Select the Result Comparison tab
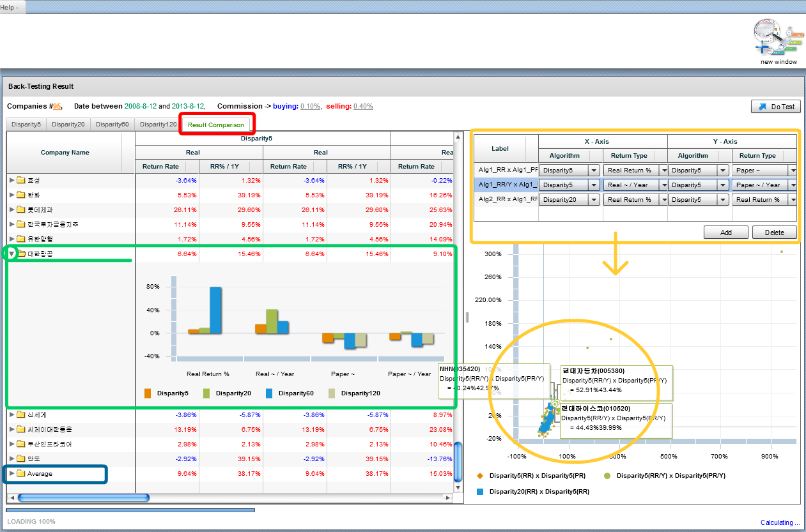Screen dimensions: 806x532 pos(216,125)
